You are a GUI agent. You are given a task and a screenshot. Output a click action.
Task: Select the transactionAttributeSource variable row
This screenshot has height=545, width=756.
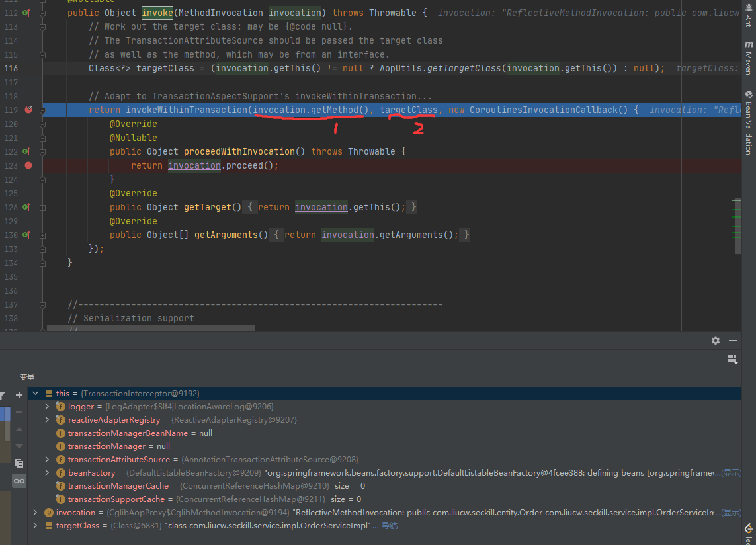[118, 460]
